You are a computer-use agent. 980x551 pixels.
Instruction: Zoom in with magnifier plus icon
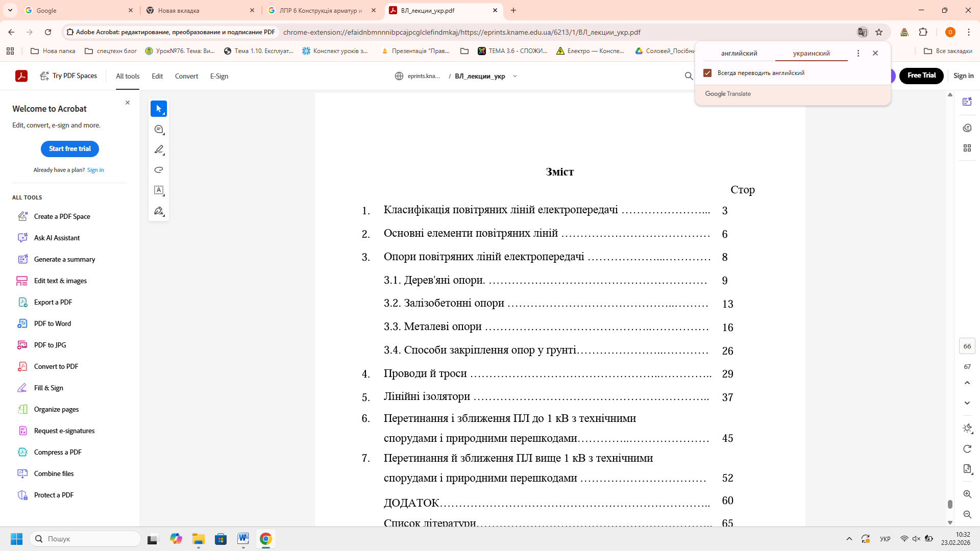coord(967,494)
